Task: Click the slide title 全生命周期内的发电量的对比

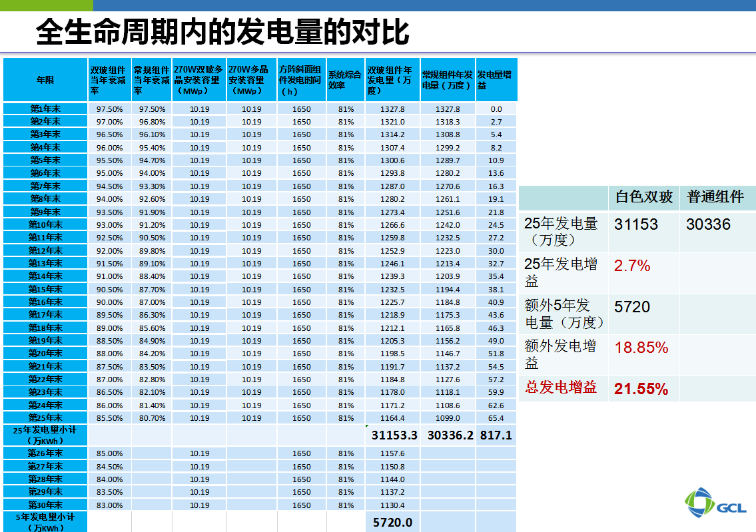Action: click(222, 31)
